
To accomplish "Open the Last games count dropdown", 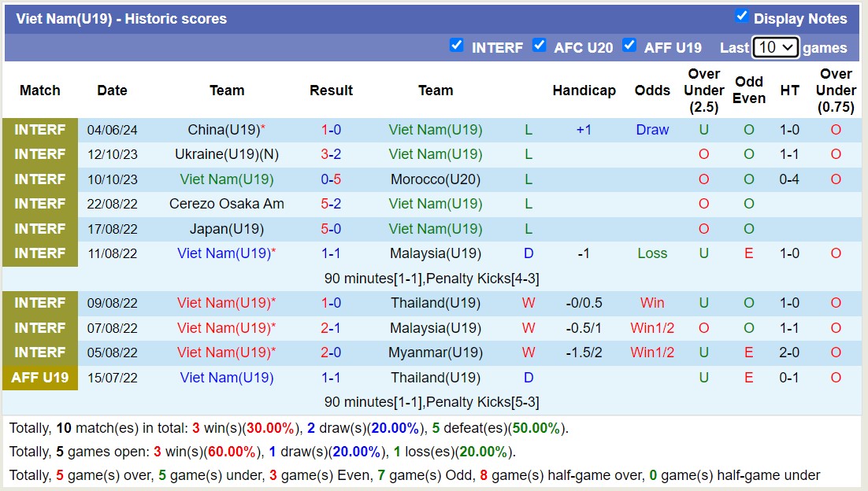I will coord(775,47).
